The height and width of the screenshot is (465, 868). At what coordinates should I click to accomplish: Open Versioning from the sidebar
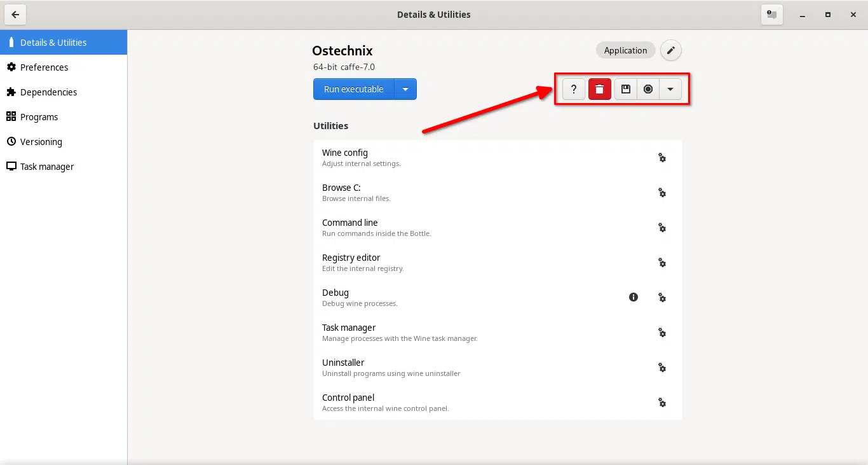(x=41, y=142)
